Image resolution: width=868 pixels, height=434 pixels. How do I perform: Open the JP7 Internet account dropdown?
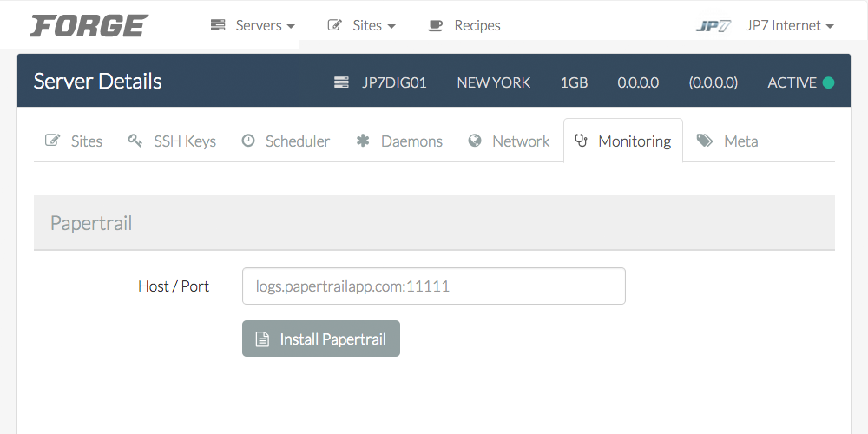pyautogui.click(x=789, y=25)
